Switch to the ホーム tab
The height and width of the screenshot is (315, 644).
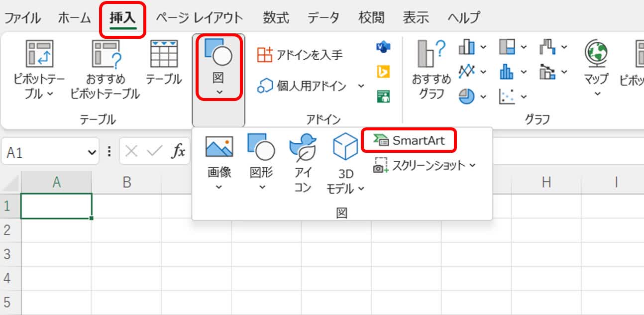(75, 18)
